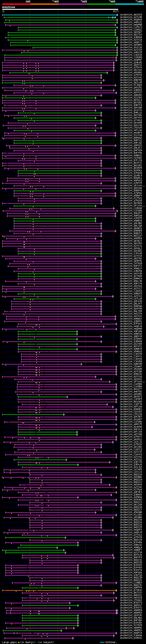Click the purple ~60% identity legend segment
Viewport: 146px width, 644px height.
click(x=73, y=4)
